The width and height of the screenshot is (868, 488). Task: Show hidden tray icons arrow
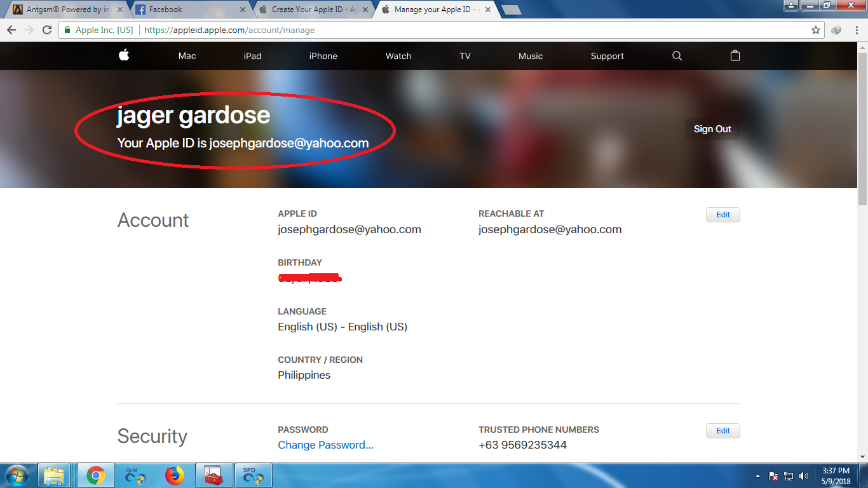757,476
